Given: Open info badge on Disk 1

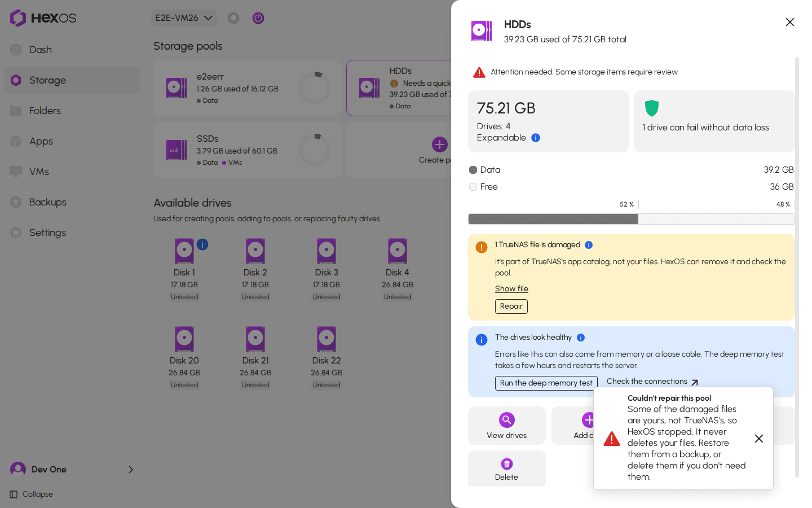Looking at the screenshot, I should pyautogui.click(x=202, y=244).
